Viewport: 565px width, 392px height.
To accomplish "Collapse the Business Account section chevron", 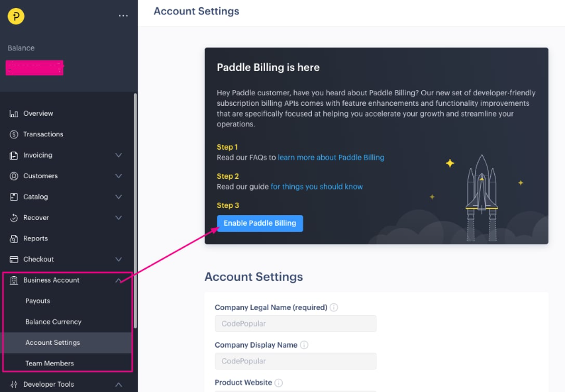I will coord(119,280).
